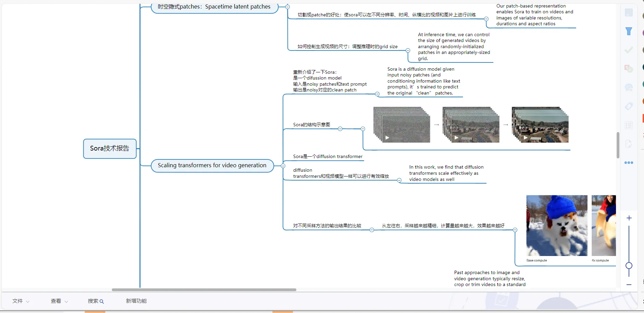The image size is (644, 313).
Task: Open the note document icon in sidebar
Action: 629,144
